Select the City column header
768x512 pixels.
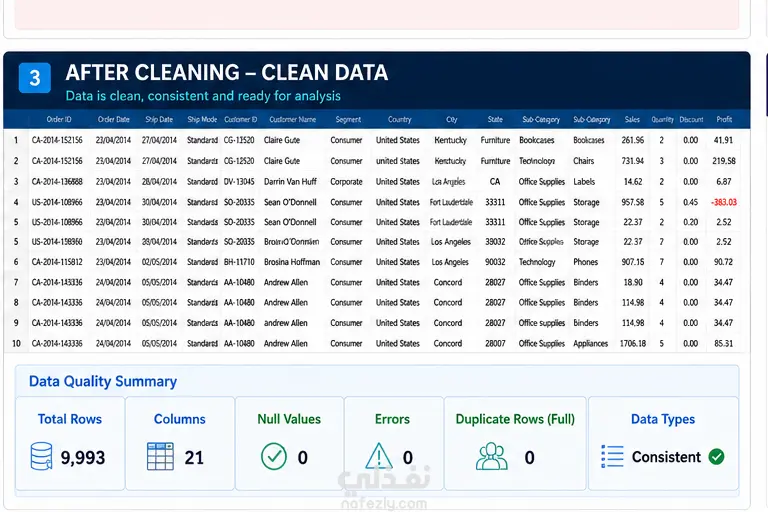(x=452, y=119)
